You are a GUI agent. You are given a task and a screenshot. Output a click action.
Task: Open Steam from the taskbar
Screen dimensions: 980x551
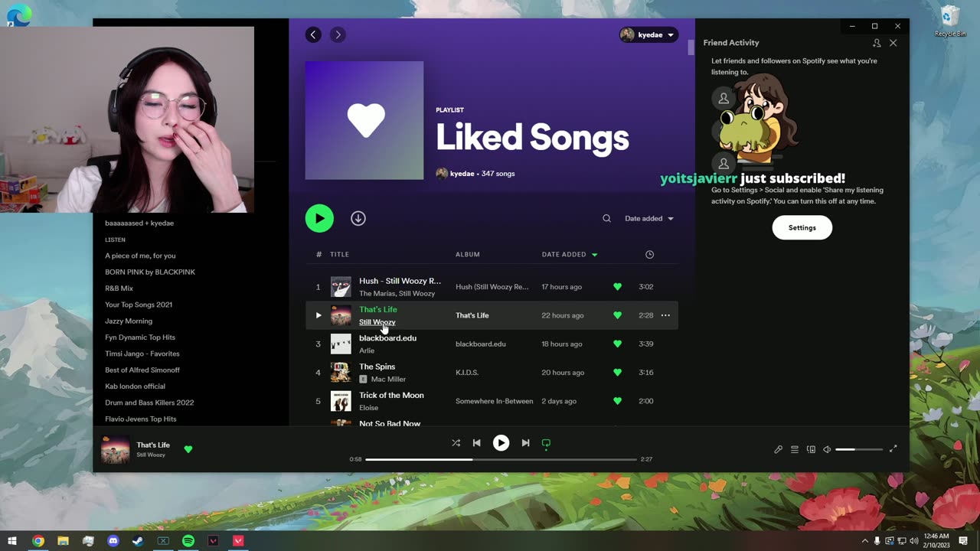coord(138,541)
